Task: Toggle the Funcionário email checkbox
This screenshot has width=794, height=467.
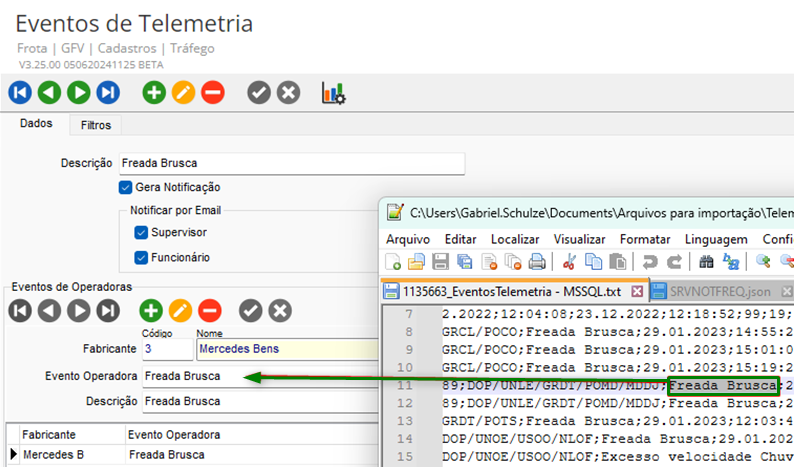Action: tap(141, 257)
